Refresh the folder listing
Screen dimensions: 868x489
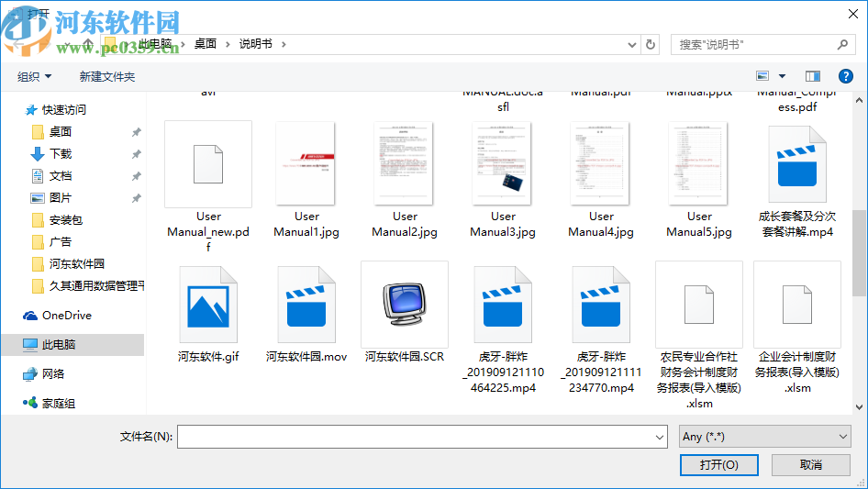651,44
